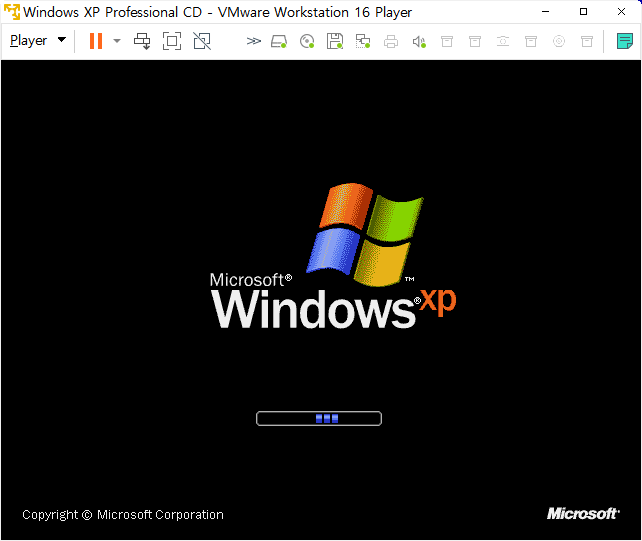642x541 pixels.
Task: Toggle the sound card device icon
Action: [419, 41]
